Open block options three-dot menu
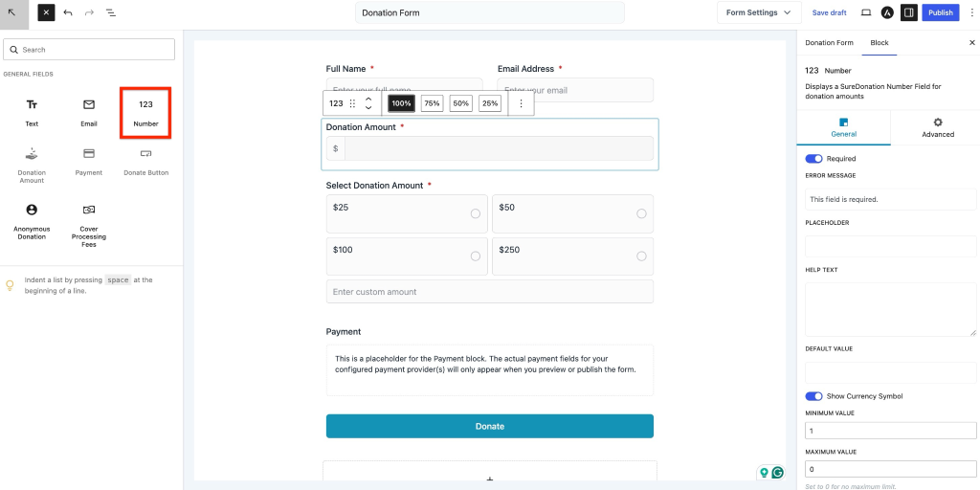Viewport: 980px width, 490px height. 522,103
